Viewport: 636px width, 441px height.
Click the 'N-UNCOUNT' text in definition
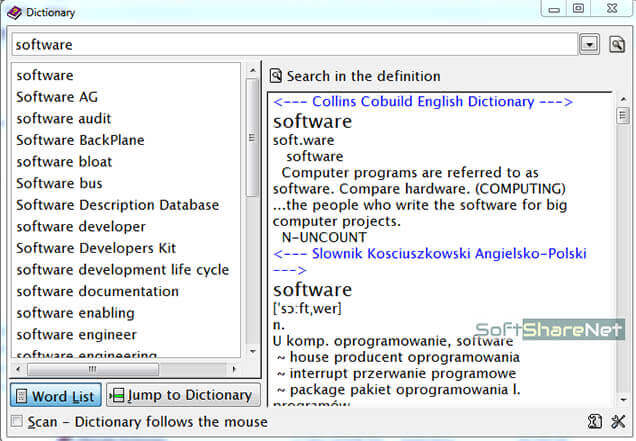[x=324, y=237]
